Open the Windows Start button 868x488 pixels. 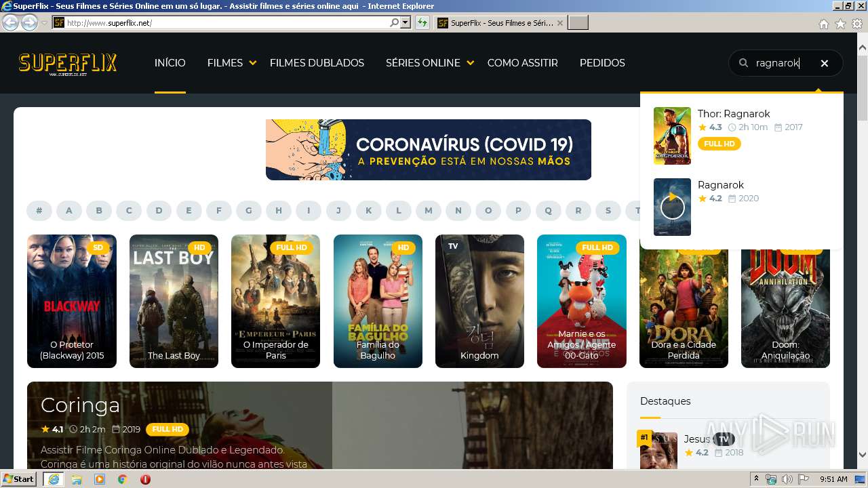tap(18, 479)
